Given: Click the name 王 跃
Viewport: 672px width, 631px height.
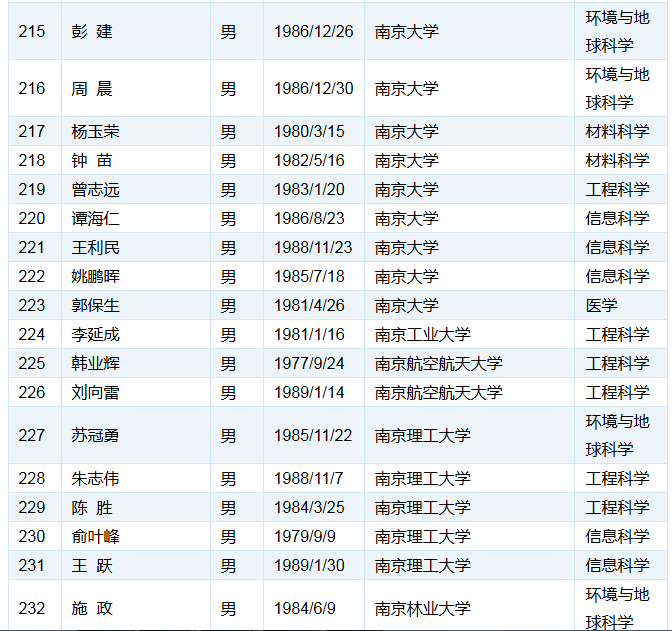Looking at the screenshot, I should tap(92, 565).
